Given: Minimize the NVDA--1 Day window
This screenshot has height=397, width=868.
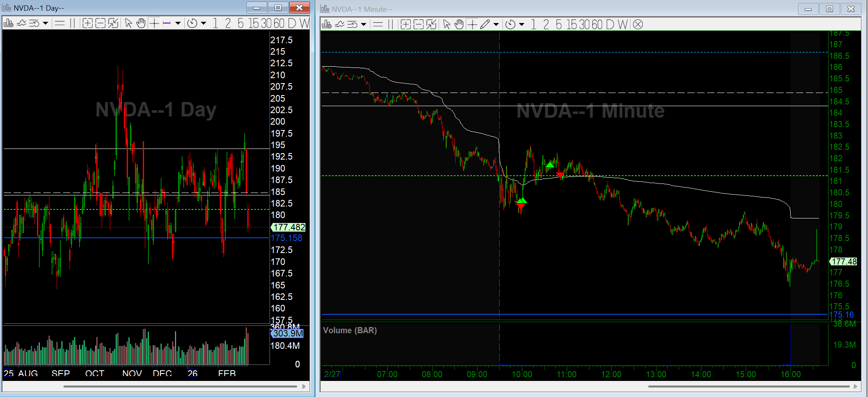Looking at the screenshot, I should [257, 7].
